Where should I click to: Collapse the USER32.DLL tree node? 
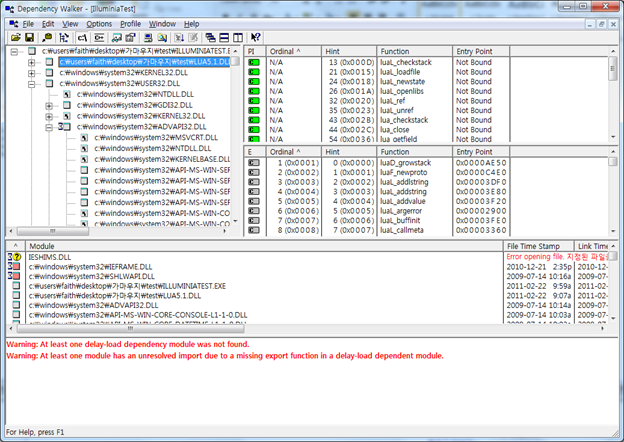point(31,84)
